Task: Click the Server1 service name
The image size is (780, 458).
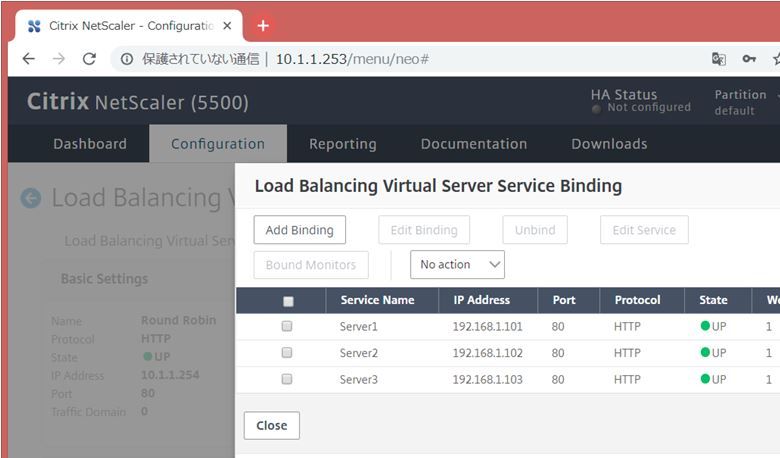Action: coord(358,327)
